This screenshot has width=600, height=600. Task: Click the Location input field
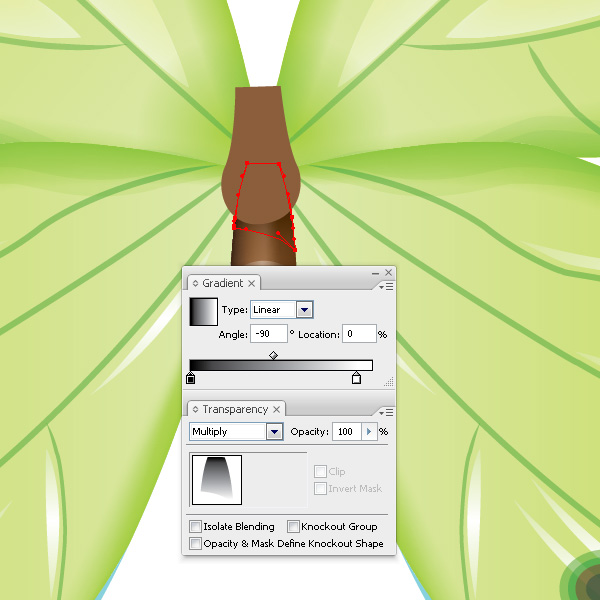359,334
